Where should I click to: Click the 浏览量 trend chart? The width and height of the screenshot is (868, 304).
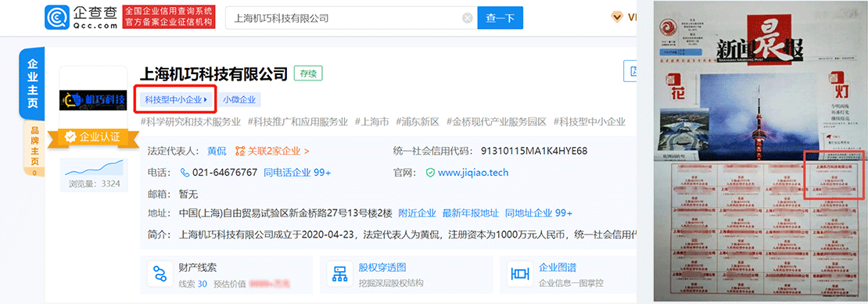93,168
